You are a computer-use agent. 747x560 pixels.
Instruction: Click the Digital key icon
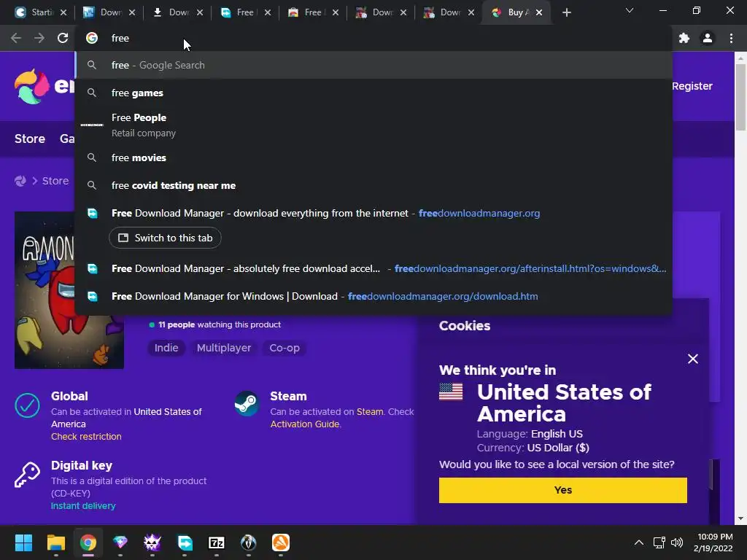pyautogui.click(x=27, y=475)
